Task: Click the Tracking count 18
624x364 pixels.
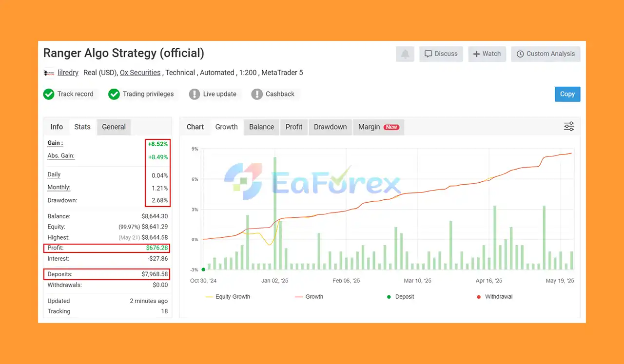Action: [164, 311]
